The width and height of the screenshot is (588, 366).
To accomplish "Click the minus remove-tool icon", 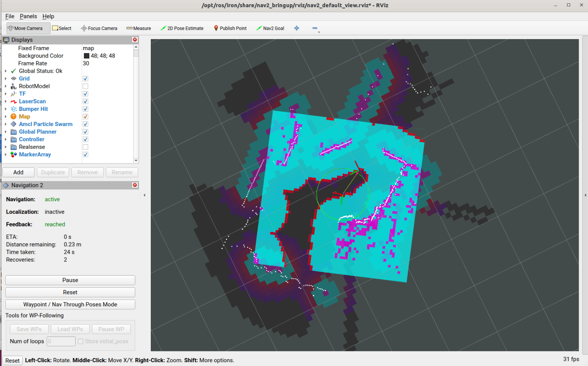I will pyautogui.click(x=315, y=28).
